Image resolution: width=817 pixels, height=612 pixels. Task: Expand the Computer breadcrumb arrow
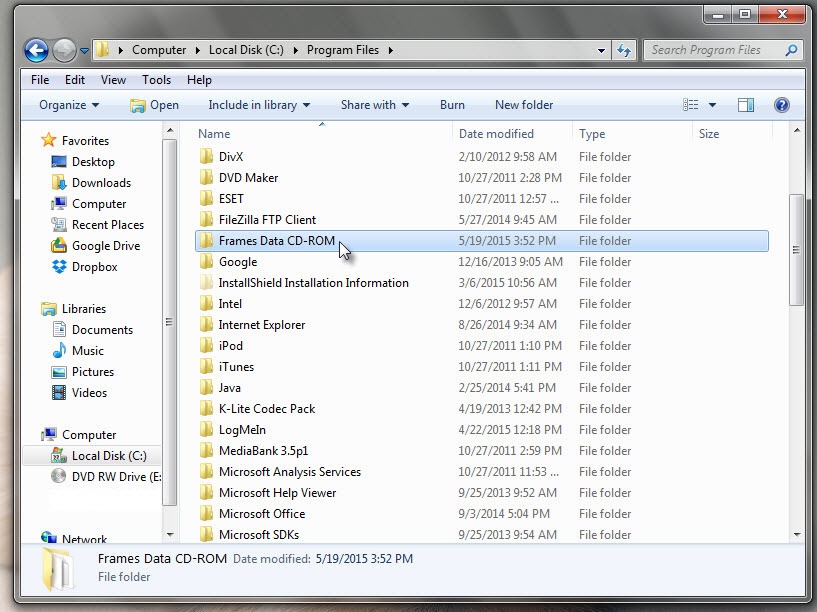[197, 51]
